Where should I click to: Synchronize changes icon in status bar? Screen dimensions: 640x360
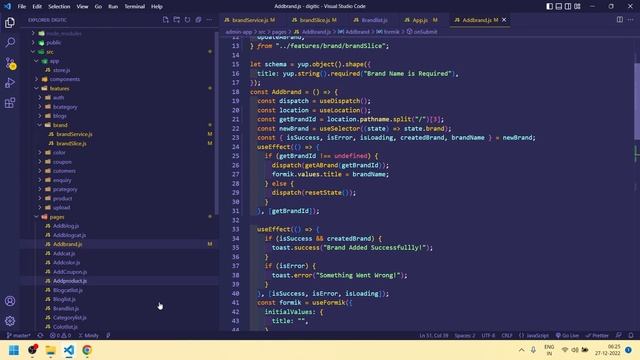pyautogui.click(x=40, y=336)
